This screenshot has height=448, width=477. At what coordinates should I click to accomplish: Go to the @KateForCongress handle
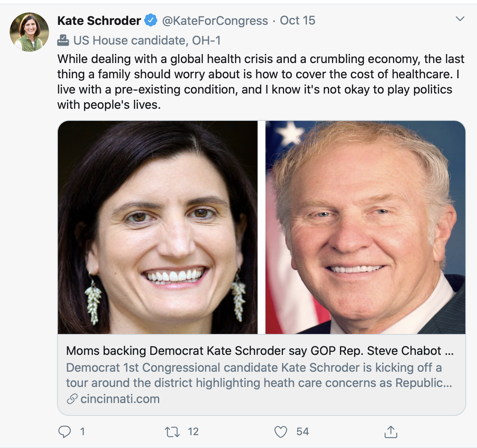pyautogui.click(x=215, y=20)
